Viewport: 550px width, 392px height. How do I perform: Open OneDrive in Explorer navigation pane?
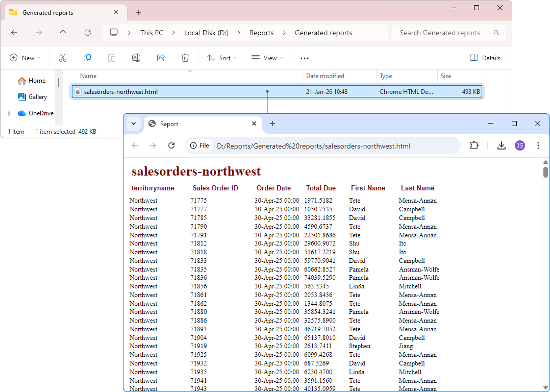[36, 113]
